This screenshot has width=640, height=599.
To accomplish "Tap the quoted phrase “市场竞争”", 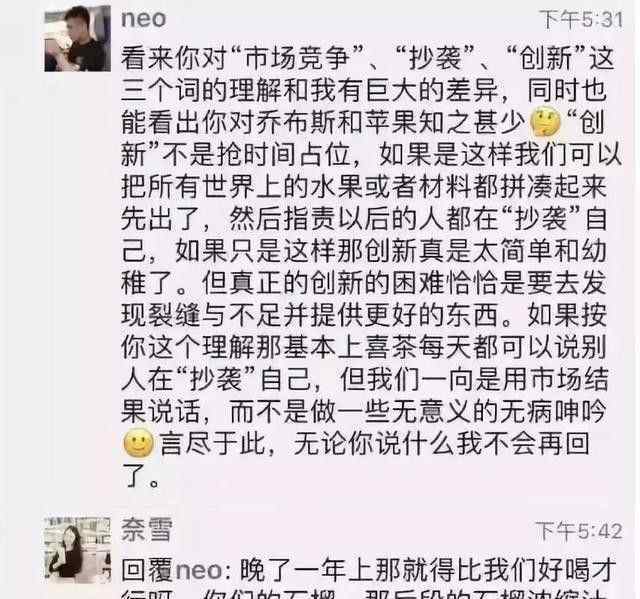I will (x=297, y=58).
